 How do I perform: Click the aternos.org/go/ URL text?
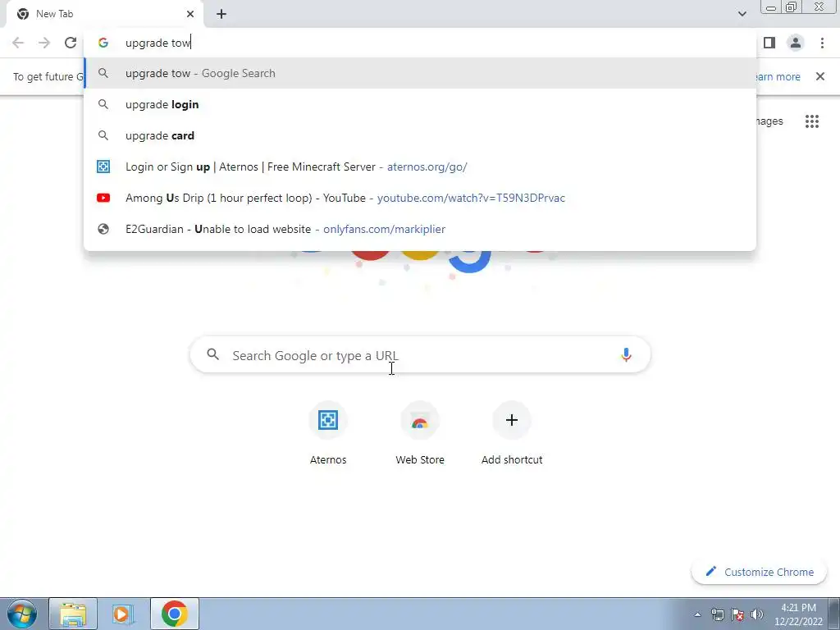[x=427, y=167]
